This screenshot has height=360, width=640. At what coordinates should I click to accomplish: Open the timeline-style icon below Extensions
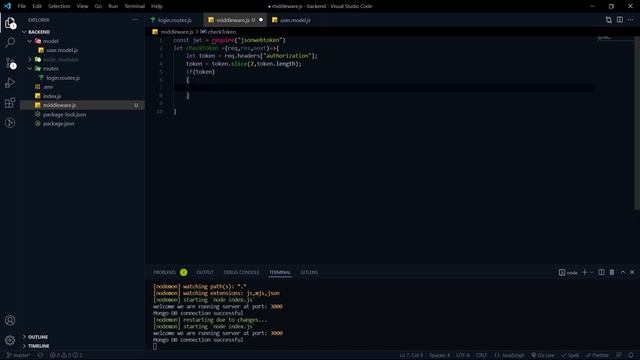[10, 122]
